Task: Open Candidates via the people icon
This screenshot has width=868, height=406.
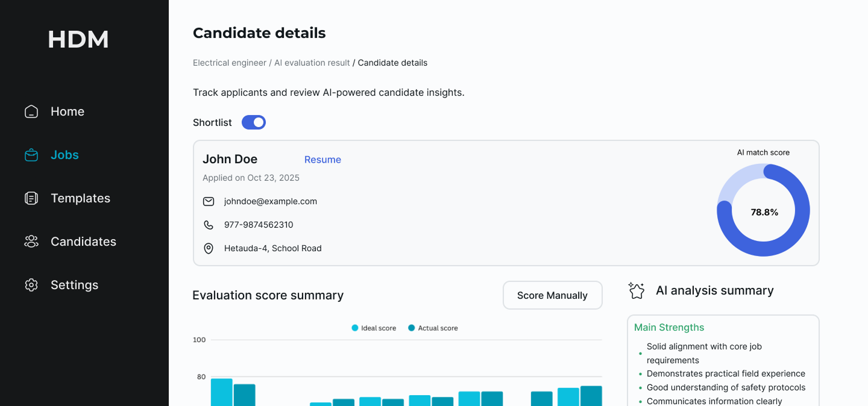Action: pos(31,242)
